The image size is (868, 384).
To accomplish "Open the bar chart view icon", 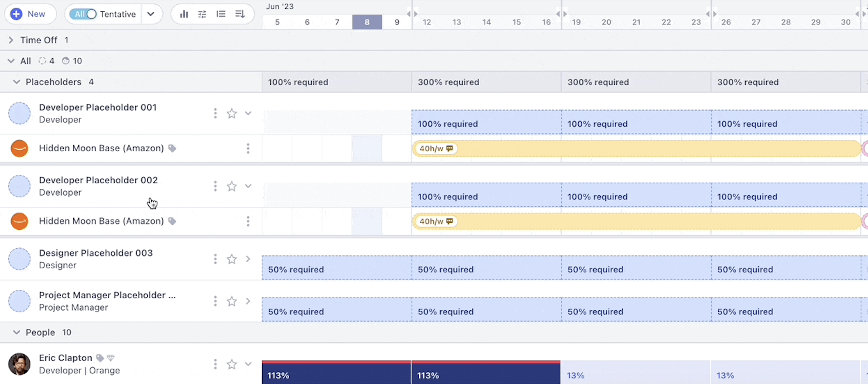I will pos(184,14).
